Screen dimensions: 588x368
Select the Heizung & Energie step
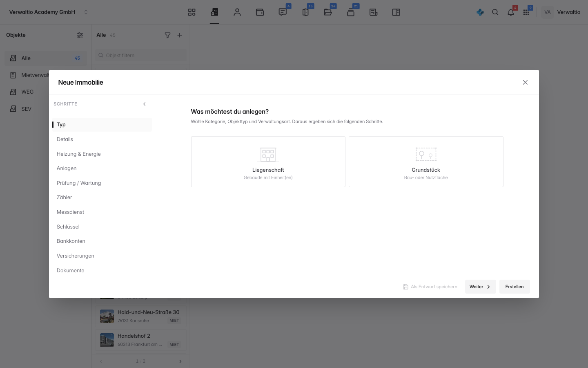click(102, 154)
